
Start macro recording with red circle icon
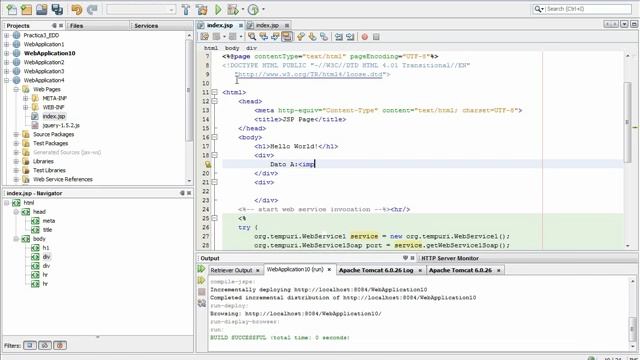point(364,37)
